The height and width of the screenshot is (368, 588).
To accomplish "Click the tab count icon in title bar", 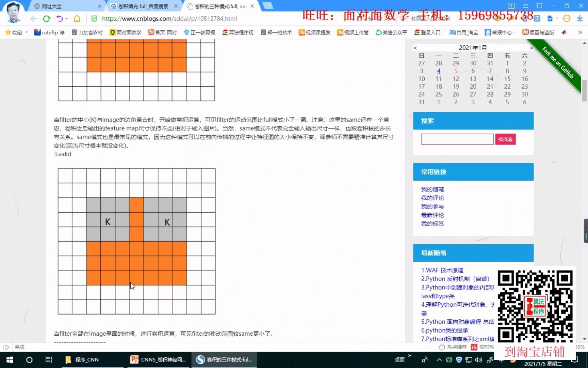I will (511, 6).
